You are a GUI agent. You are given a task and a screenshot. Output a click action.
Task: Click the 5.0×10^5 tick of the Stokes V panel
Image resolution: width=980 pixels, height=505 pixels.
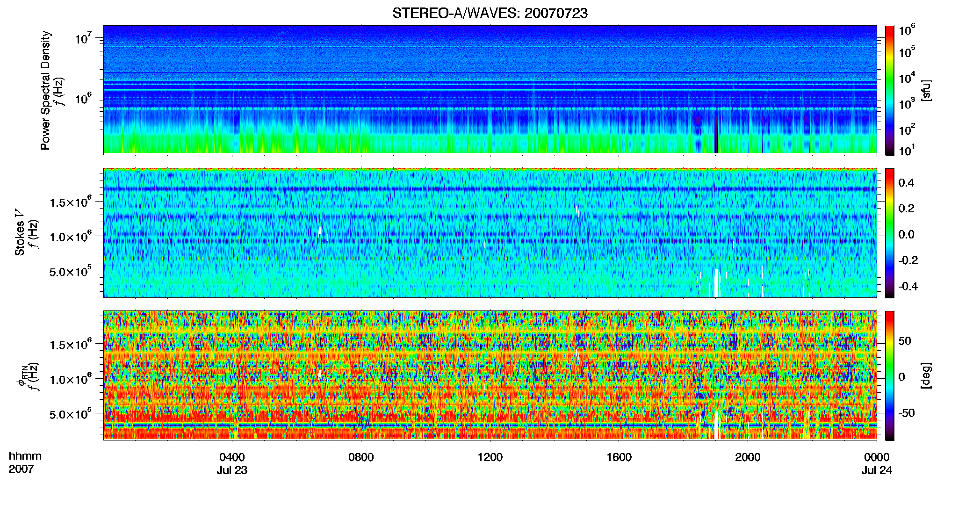pyautogui.click(x=71, y=271)
